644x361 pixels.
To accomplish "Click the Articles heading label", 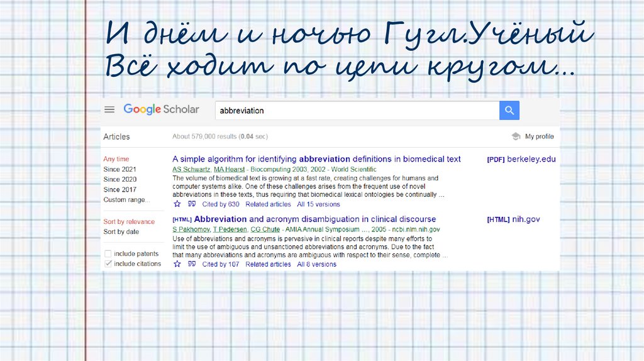I will coord(116,136).
